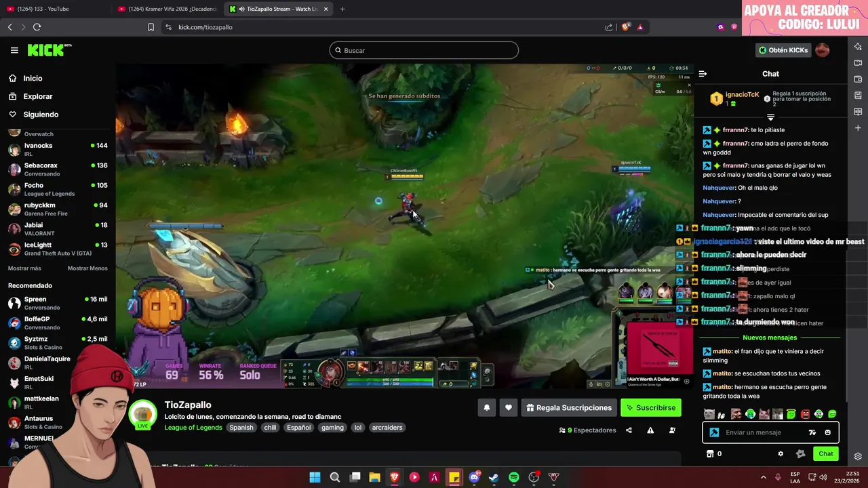The width and height of the screenshot is (868, 488).
Task: Click the browser back arrow
Action: pyautogui.click(x=9, y=27)
